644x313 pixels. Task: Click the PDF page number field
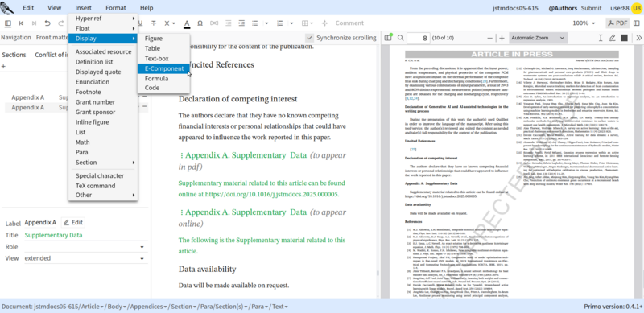click(x=418, y=38)
